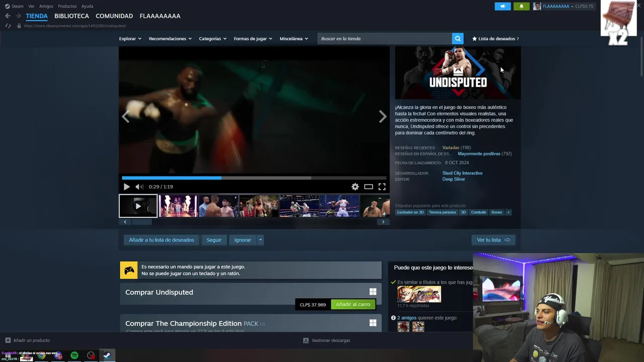Click Añadir al carro for Undisputed
Screen dimensions: 644x362
353,304
